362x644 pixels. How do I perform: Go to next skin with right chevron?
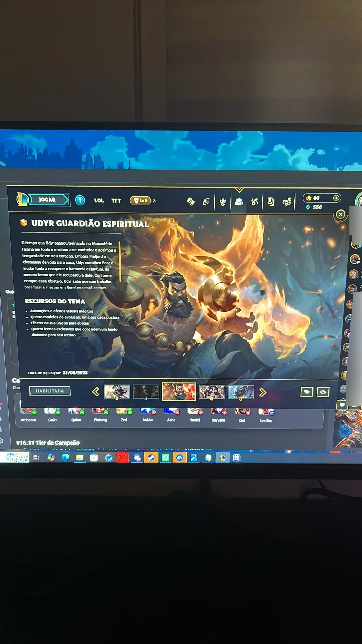tap(263, 392)
